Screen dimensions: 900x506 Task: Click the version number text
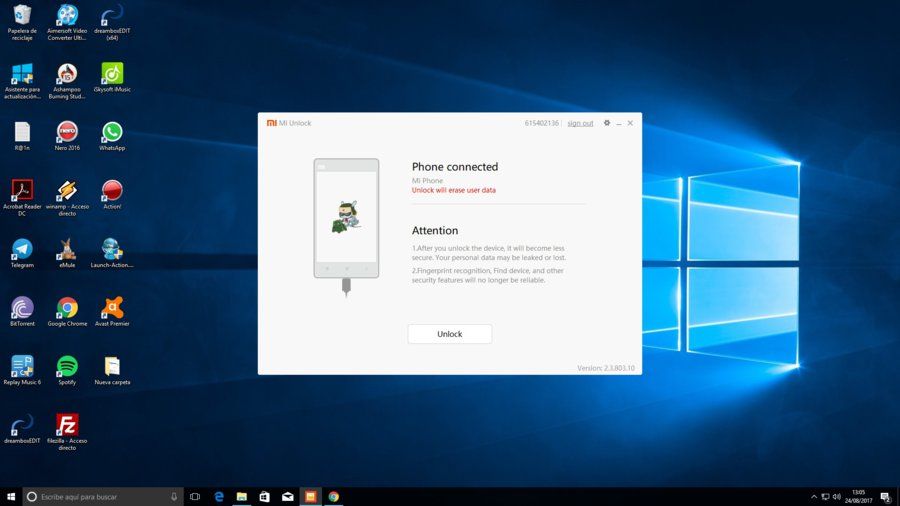tap(606, 368)
